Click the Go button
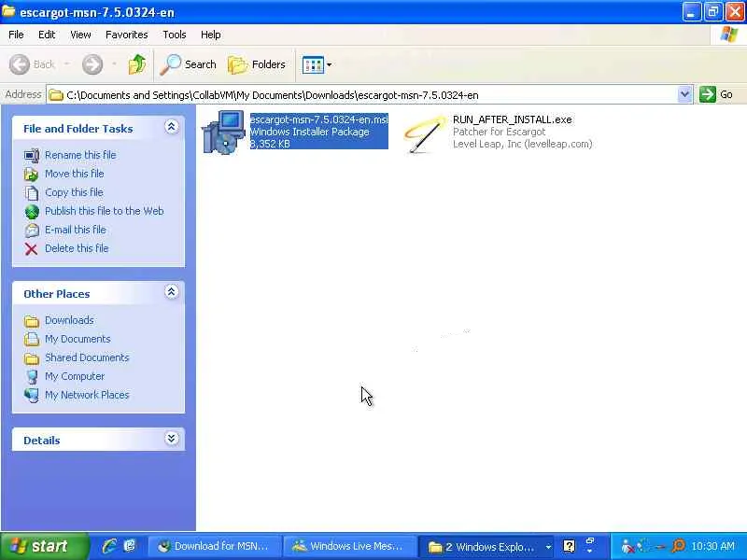 [716, 94]
